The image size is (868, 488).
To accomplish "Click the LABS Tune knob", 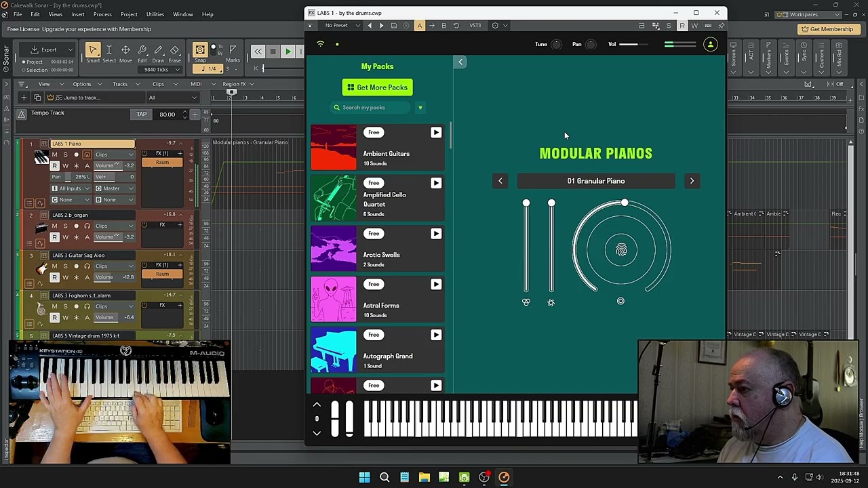I will pos(556,45).
